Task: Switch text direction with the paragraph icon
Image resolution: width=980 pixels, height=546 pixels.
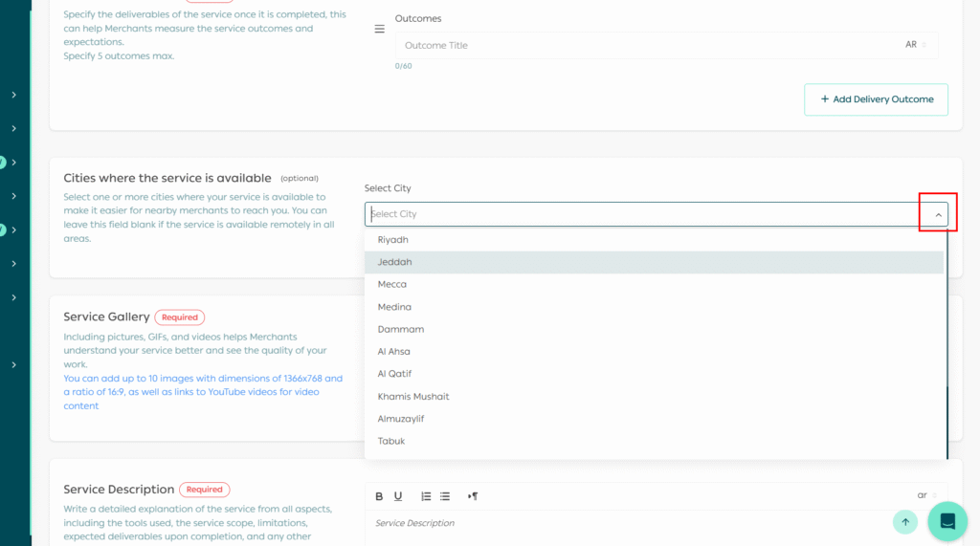Action: click(473, 496)
